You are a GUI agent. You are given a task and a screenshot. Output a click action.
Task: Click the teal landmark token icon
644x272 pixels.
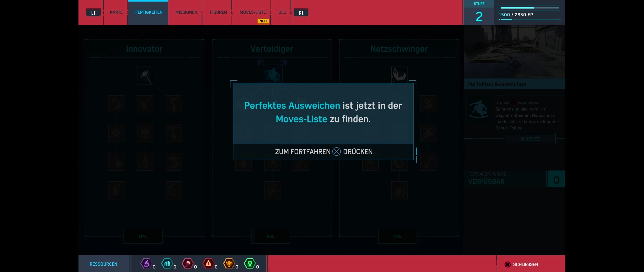pyautogui.click(x=167, y=264)
